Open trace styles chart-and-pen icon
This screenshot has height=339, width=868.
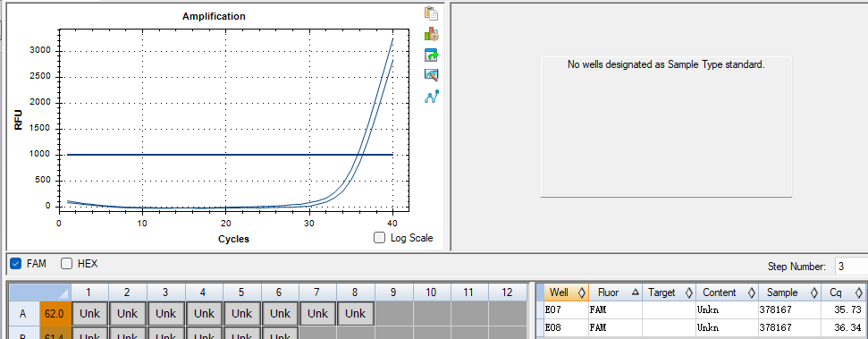431,75
